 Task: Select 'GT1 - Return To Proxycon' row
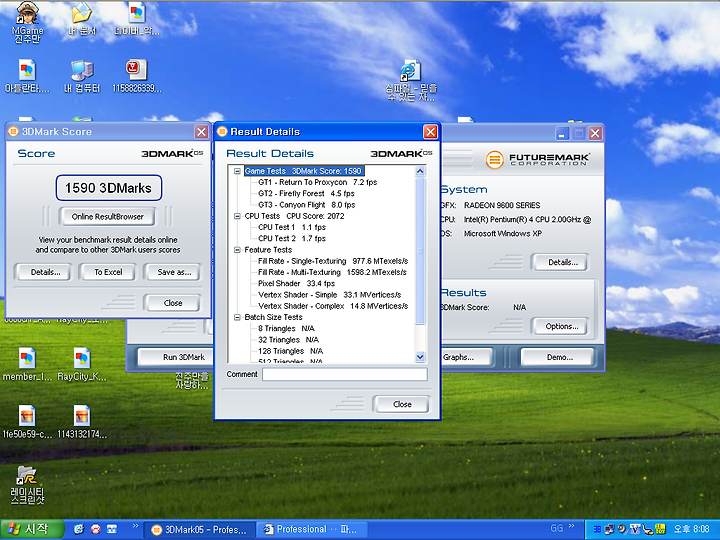point(317,182)
